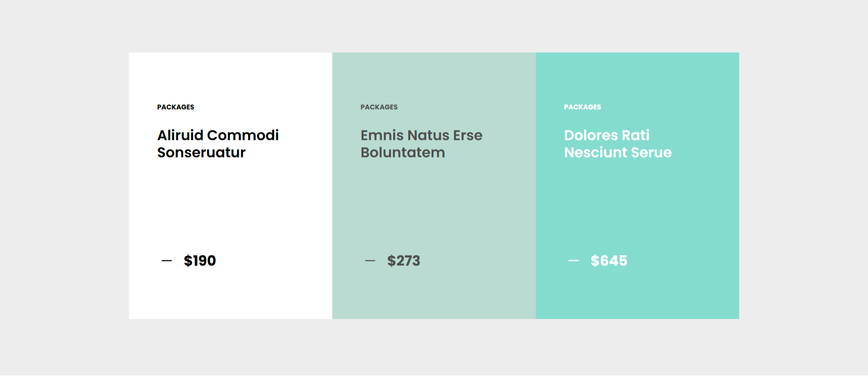Click the dash icon before $273
The height and width of the screenshot is (388, 868).
coord(370,261)
